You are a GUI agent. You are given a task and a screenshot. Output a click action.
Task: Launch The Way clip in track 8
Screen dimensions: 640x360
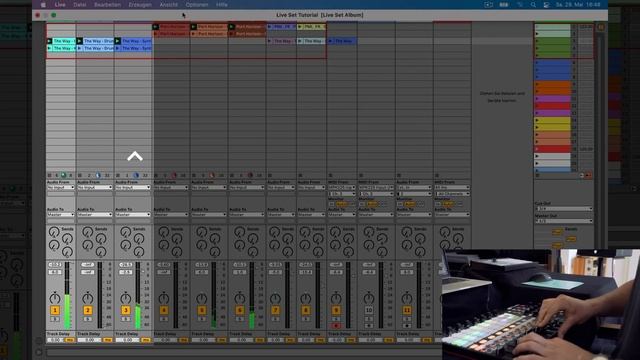coord(300,41)
